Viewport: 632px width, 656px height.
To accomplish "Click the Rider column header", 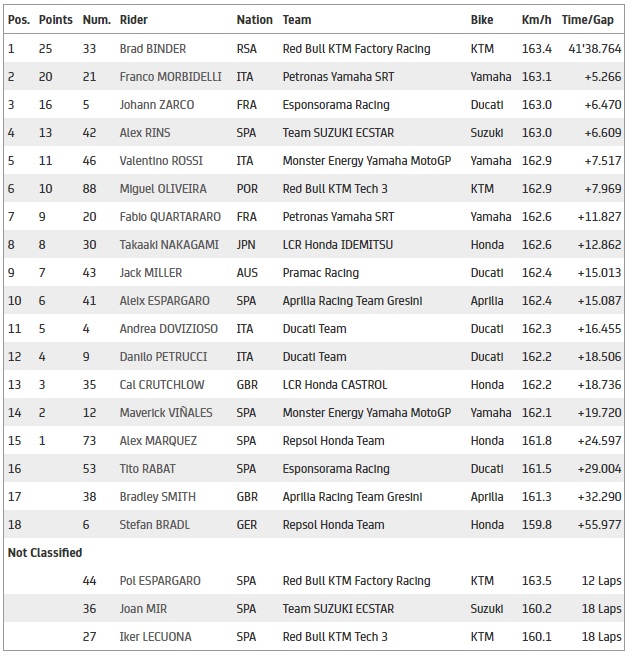I will pyautogui.click(x=134, y=19).
